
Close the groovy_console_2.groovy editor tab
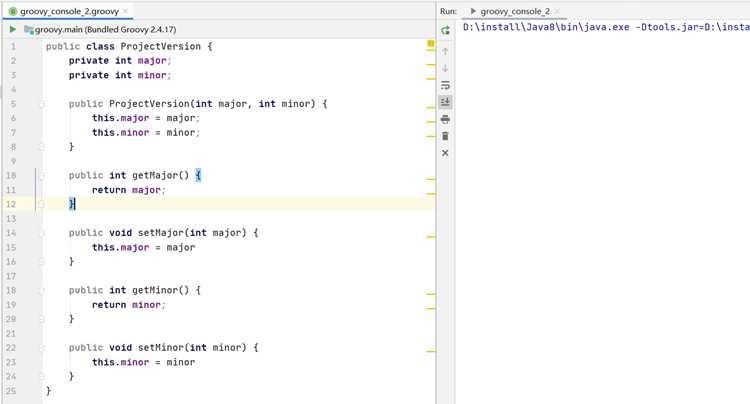coord(125,11)
